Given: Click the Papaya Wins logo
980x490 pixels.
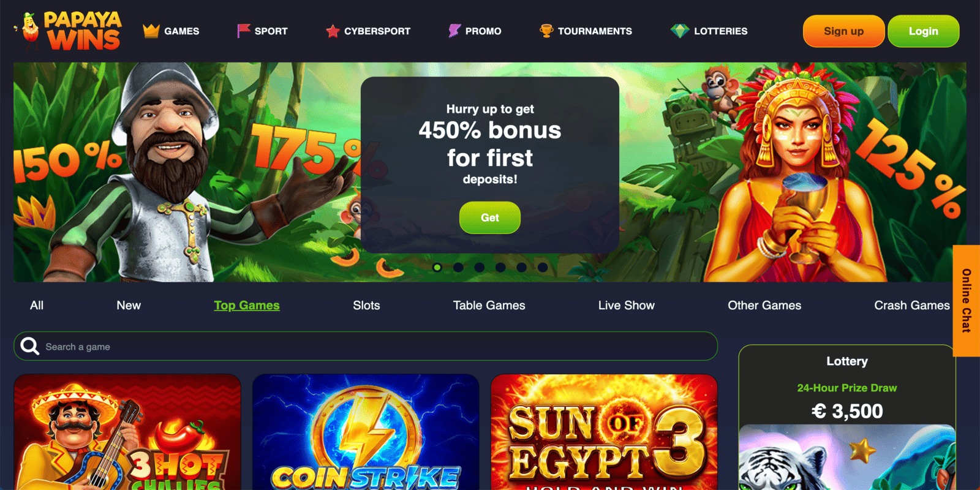Looking at the screenshot, I should (69, 31).
